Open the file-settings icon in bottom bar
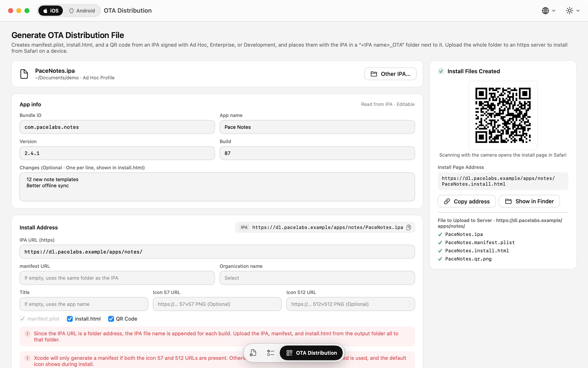 [x=253, y=353]
